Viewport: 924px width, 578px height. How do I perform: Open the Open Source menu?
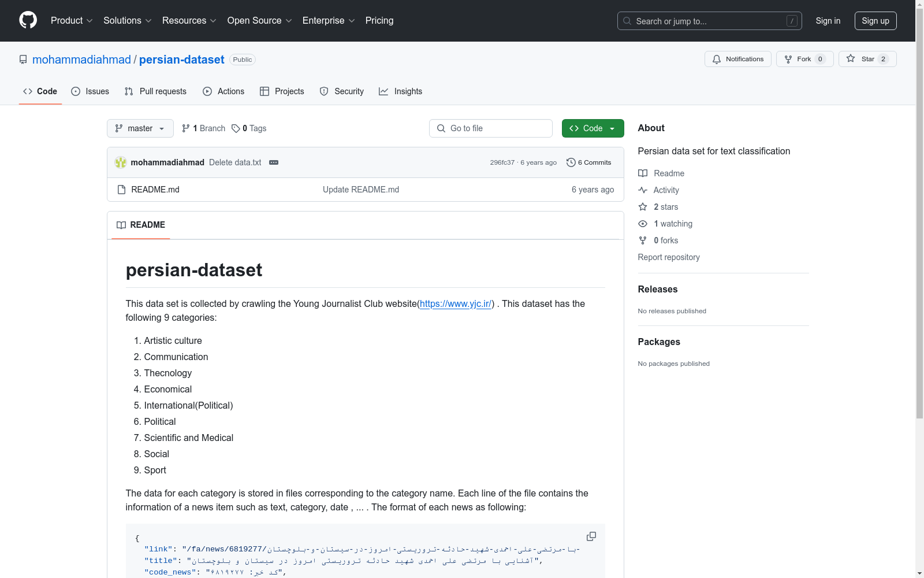(x=260, y=21)
